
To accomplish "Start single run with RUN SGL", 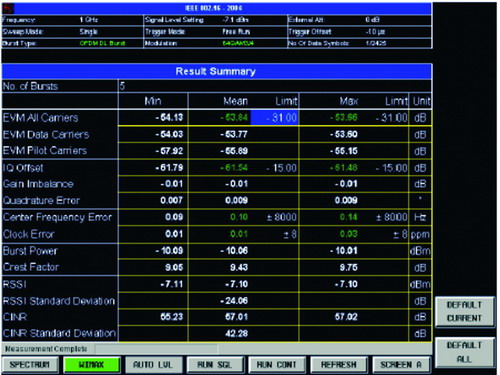I will click(x=215, y=365).
